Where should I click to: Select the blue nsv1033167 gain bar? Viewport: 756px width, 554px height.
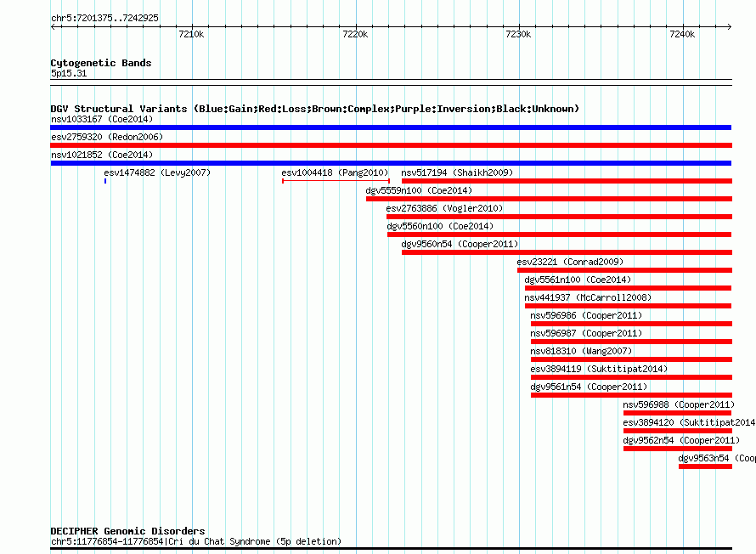391,127
